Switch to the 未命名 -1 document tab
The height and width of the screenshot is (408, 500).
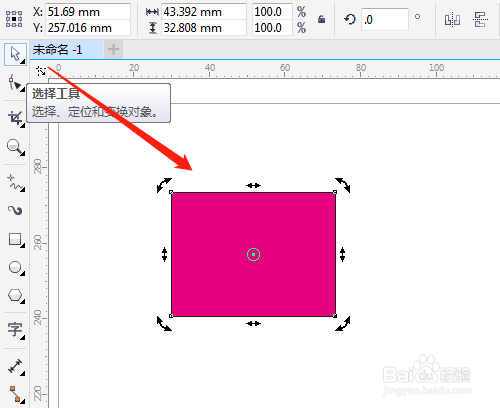(67, 50)
